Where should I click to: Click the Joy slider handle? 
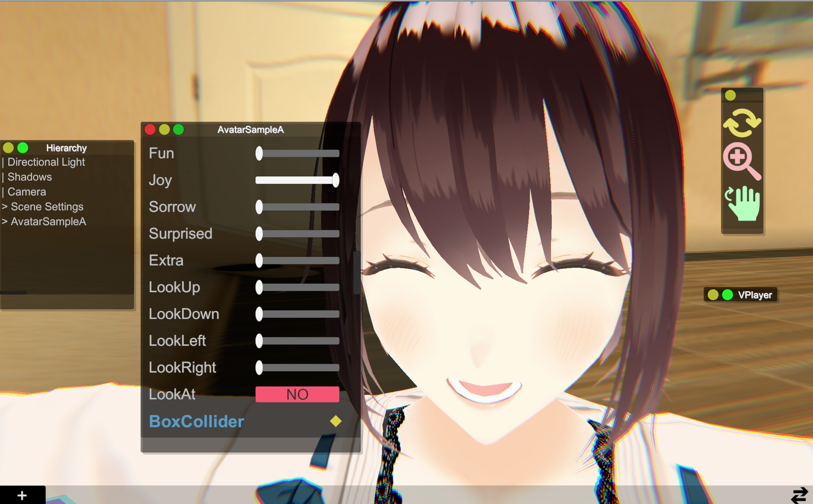[335, 180]
